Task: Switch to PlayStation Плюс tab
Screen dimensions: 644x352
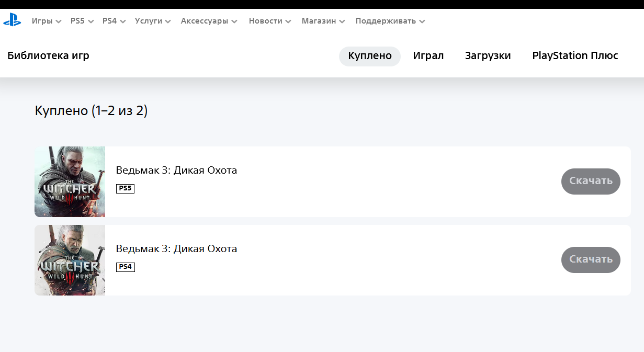Action: 575,56
